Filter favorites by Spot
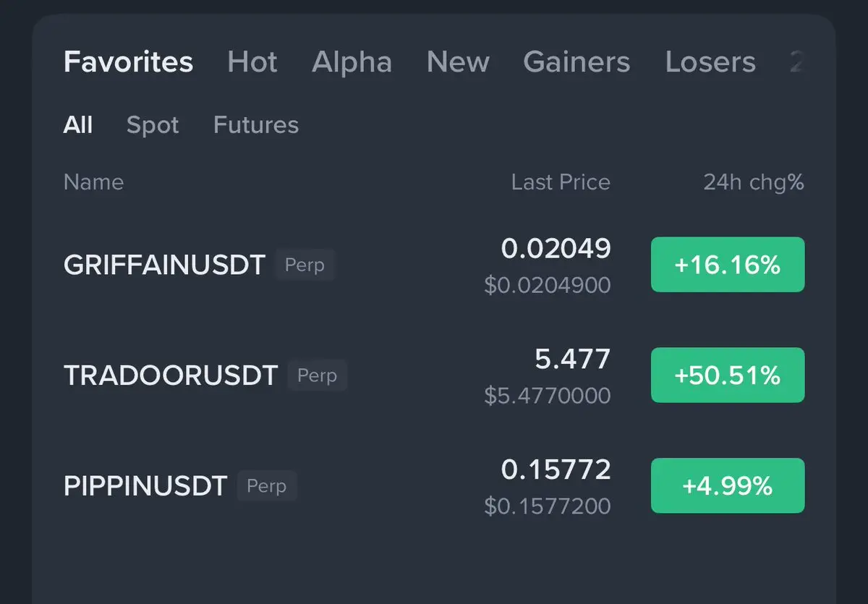Viewport: 868px width, 604px height. (153, 125)
